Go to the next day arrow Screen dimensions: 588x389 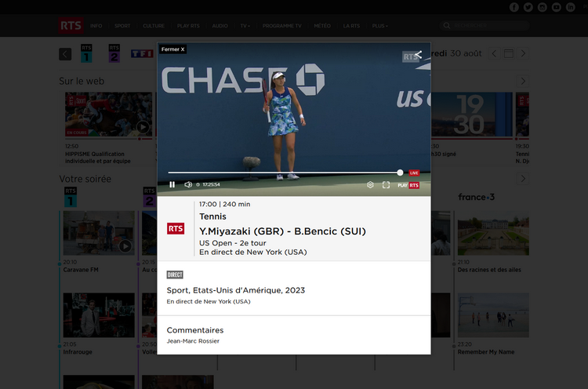pos(523,53)
